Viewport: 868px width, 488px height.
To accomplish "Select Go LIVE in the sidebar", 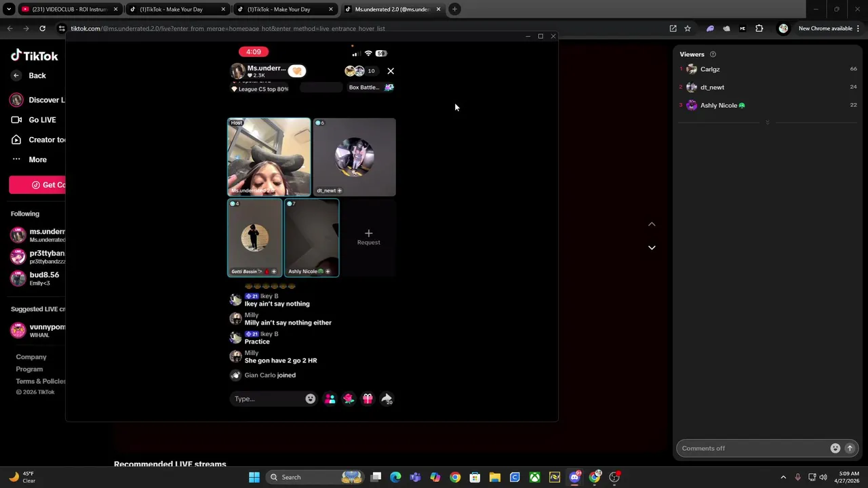I will point(33,120).
